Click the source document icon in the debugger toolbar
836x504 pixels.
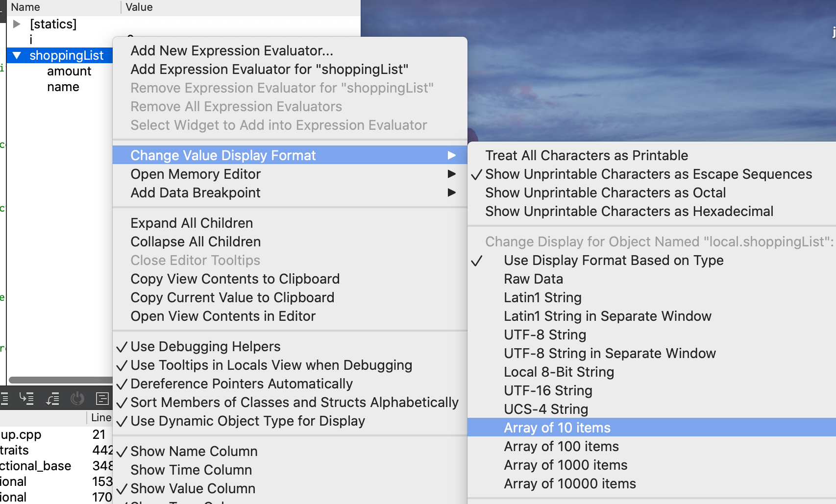[x=102, y=398]
